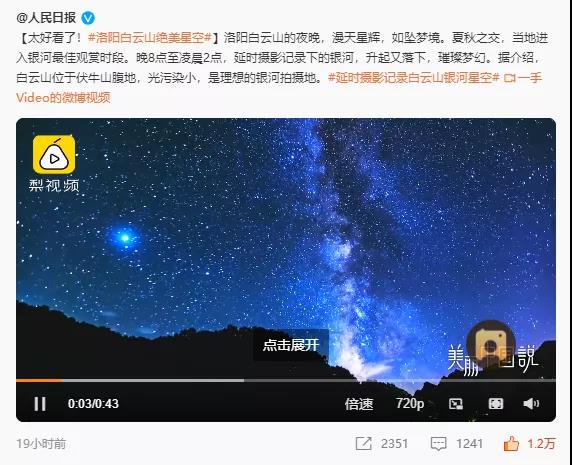Seek along the video progress bar

[286, 380]
